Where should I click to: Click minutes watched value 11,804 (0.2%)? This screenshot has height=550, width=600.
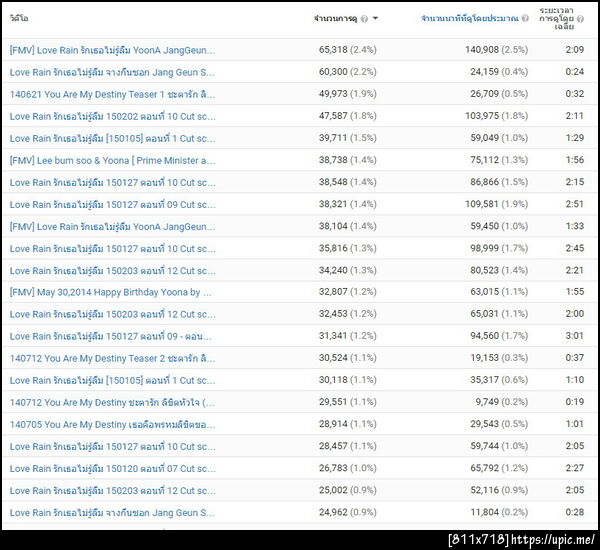tap(499, 512)
